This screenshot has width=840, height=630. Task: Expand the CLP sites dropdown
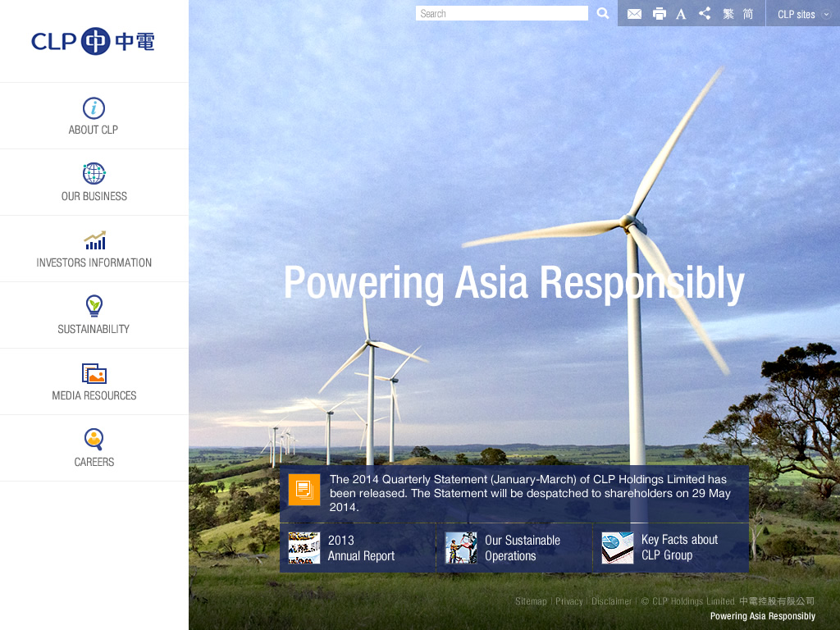[x=803, y=14]
